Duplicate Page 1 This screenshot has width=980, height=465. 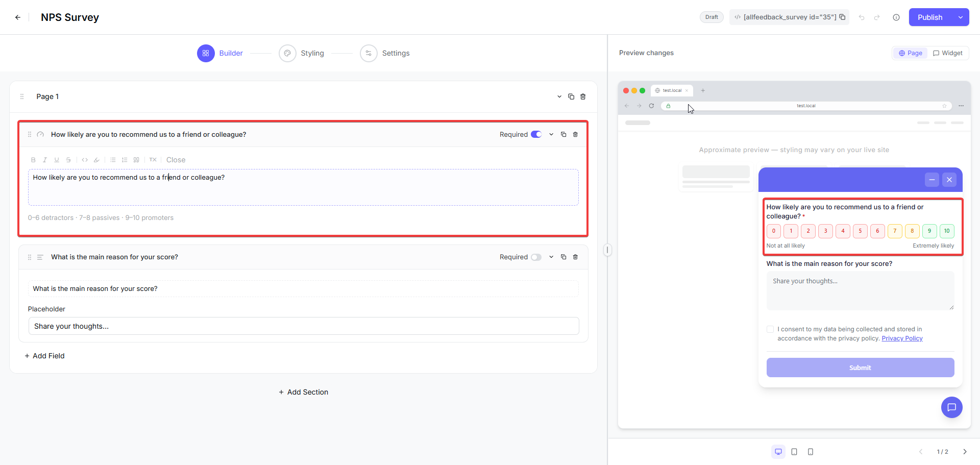pyautogui.click(x=571, y=96)
